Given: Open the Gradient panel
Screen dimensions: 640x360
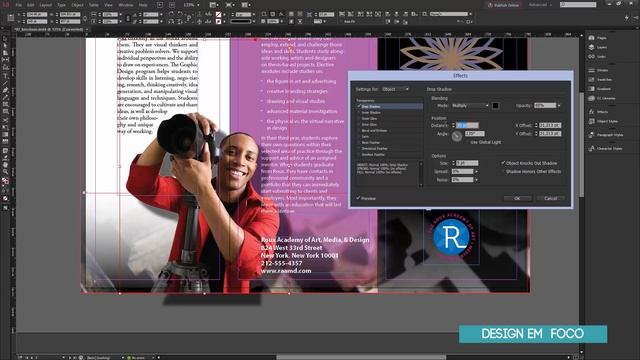Looking at the screenshot, I should [x=600, y=89].
